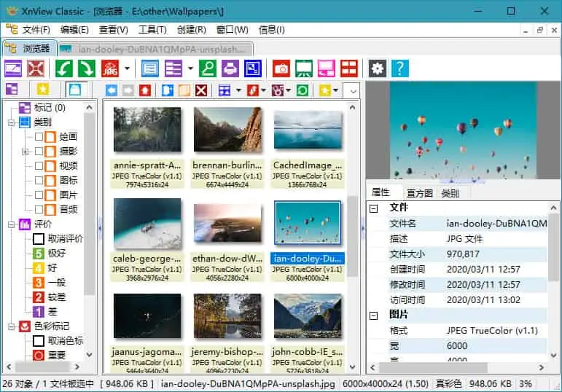Click the green refresh icon
The image size is (562, 392).
[x=302, y=90]
